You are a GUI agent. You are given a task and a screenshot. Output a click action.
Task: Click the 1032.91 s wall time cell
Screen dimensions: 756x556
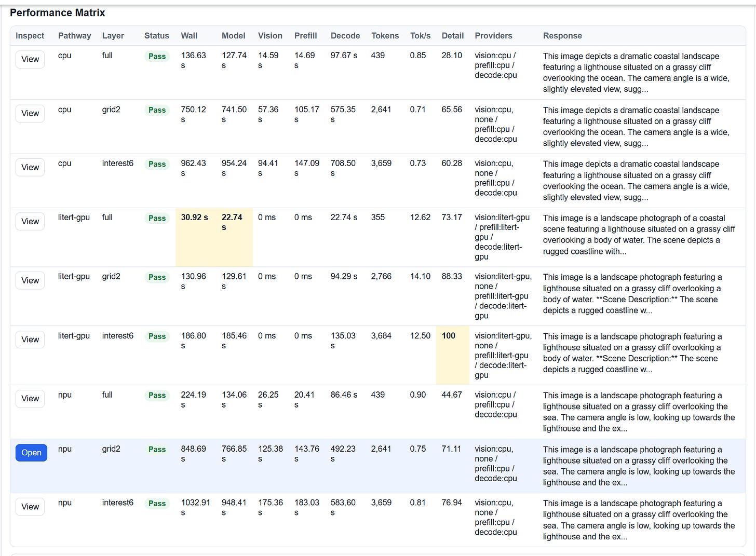[x=195, y=507]
